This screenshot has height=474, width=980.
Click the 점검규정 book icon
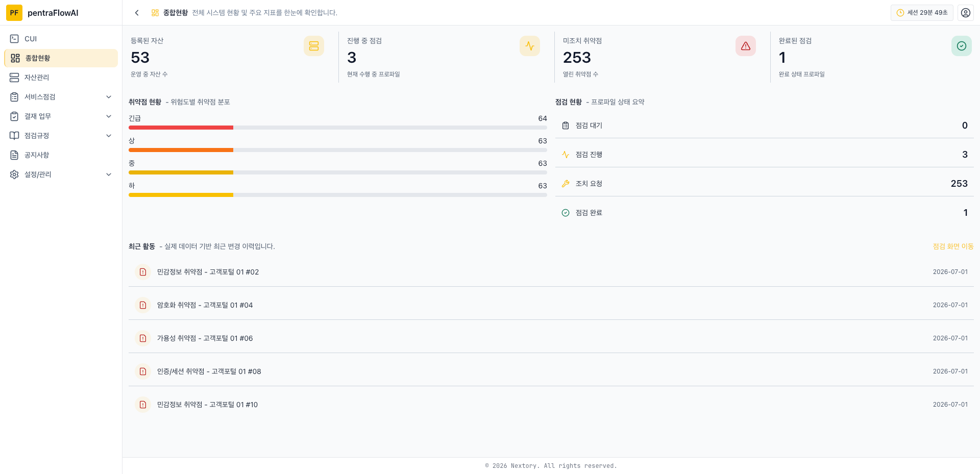pyautogui.click(x=14, y=136)
